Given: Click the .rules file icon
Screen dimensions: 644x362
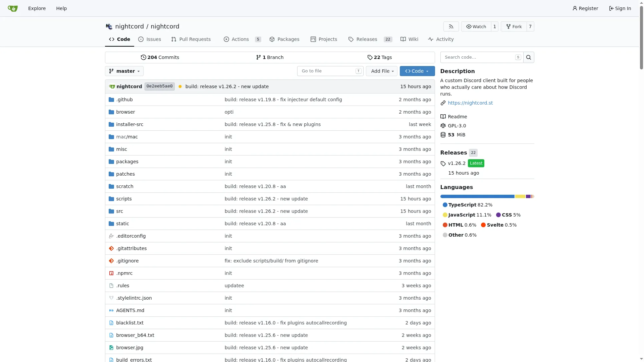Looking at the screenshot, I should click(111, 286).
